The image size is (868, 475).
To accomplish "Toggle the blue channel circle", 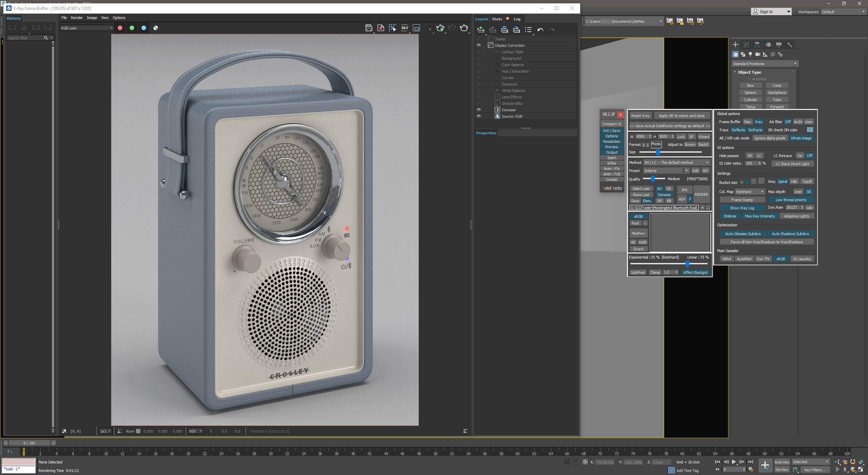I will (144, 28).
